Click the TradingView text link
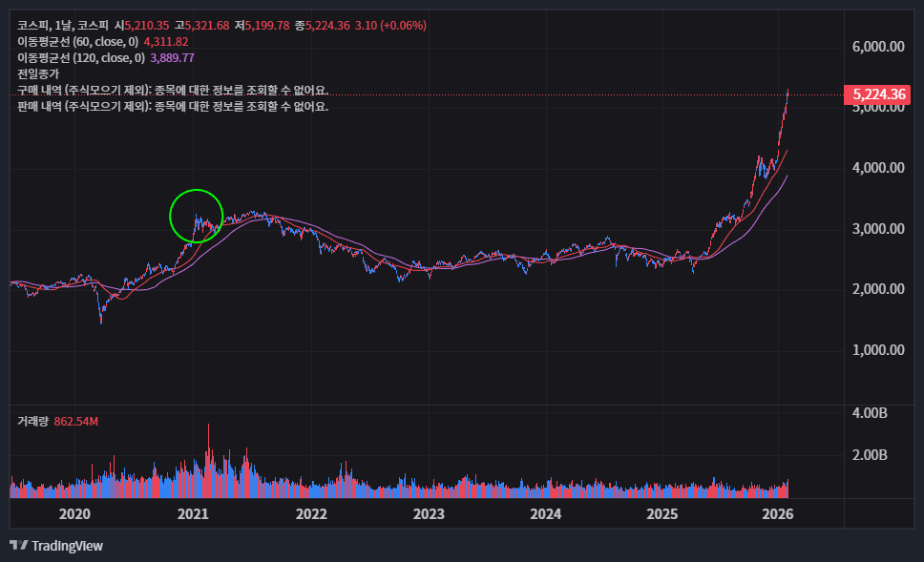This screenshot has width=924, height=562. tap(67, 546)
